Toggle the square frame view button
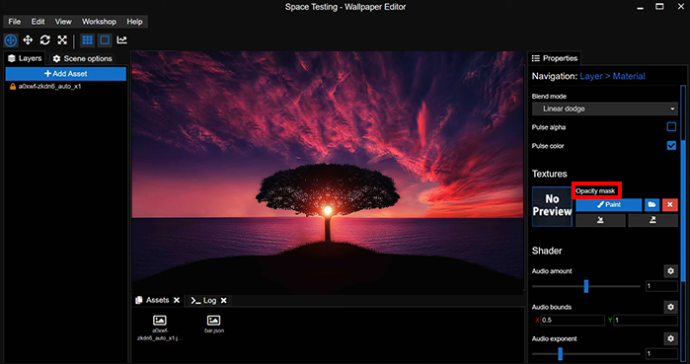Image resolution: width=690 pixels, height=364 pixels. coord(105,40)
